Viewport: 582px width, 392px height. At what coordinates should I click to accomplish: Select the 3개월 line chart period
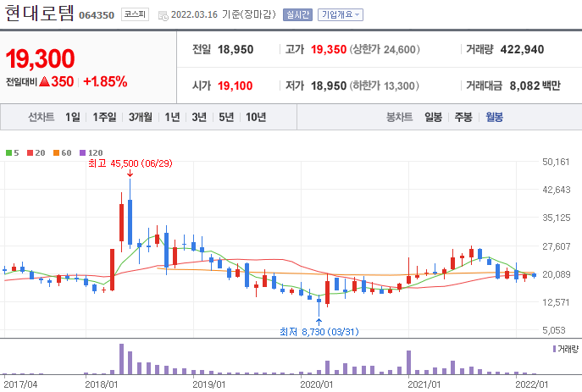(x=141, y=117)
